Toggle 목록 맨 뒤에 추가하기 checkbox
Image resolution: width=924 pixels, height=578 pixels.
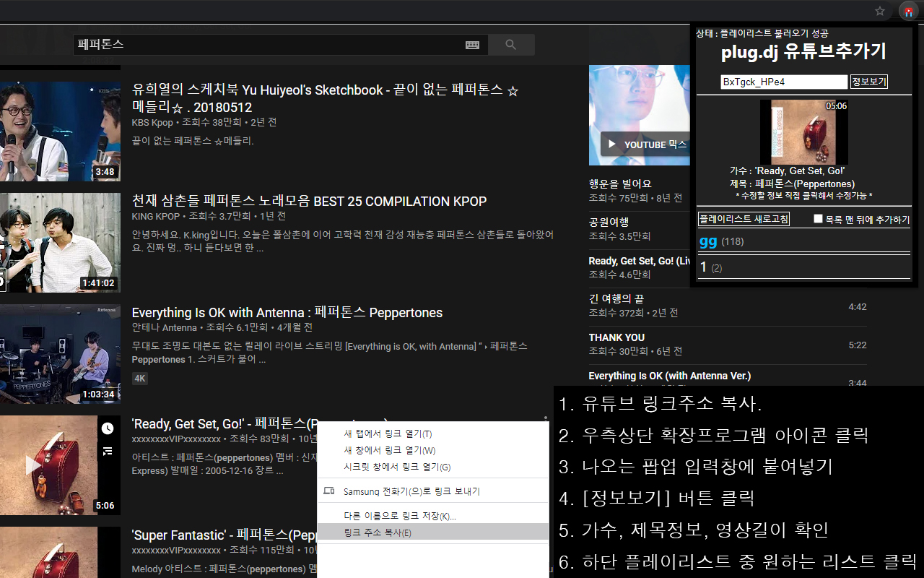point(819,219)
